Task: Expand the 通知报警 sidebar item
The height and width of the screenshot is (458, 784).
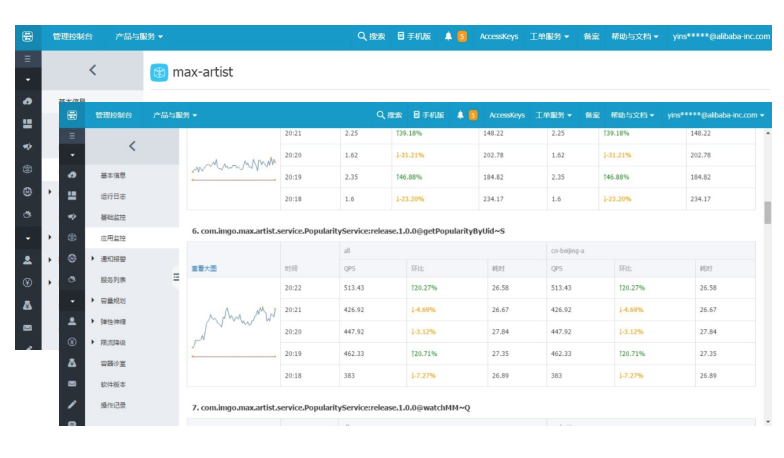Action: (x=92, y=258)
